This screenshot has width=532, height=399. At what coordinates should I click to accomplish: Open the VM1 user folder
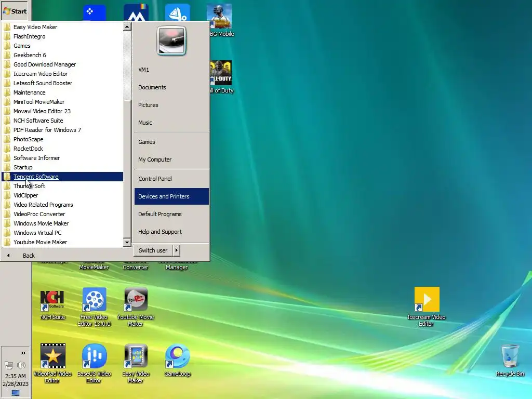[x=171, y=70]
